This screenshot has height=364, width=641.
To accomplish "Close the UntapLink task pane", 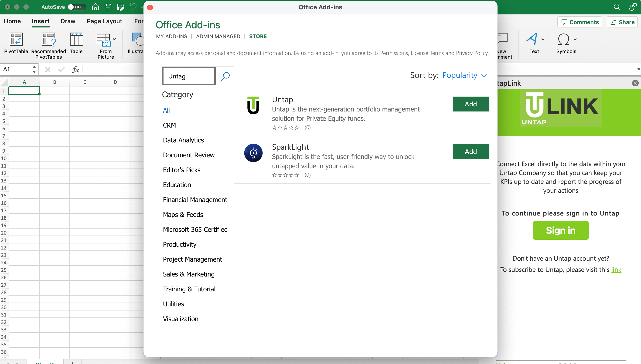I will point(635,83).
